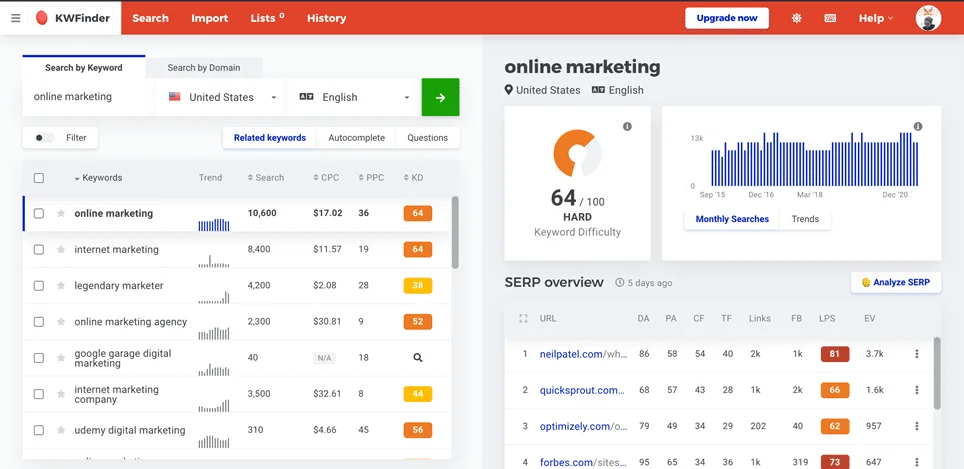Check the google garage digital marketing checkbox

coord(39,358)
